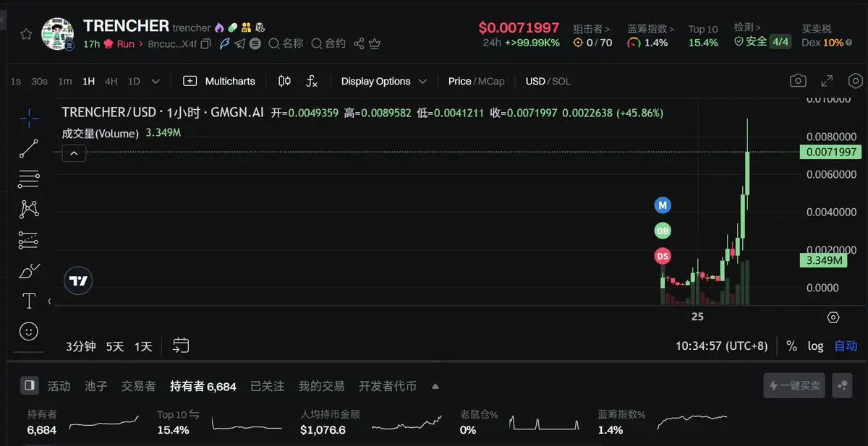Open chart settings hexagon icon
Viewport: 868px width, 446px height.
[856, 81]
